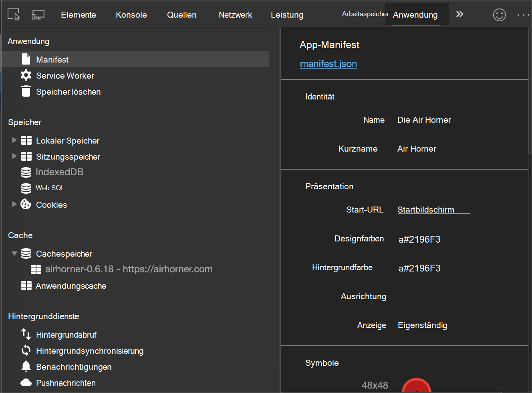Image resolution: width=532 pixels, height=393 pixels.
Task: Click the Hintergrundabruf arrows icon
Action: pyautogui.click(x=26, y=334)
